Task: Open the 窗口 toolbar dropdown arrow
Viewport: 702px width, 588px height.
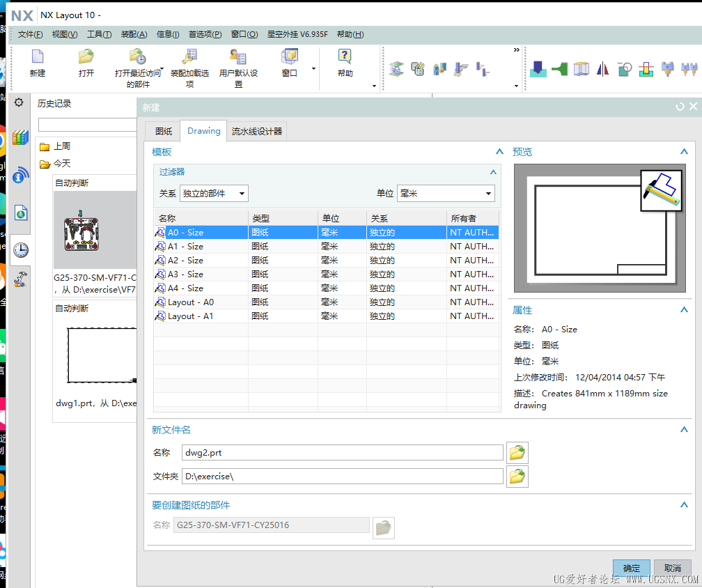Action: click(313, 68)
